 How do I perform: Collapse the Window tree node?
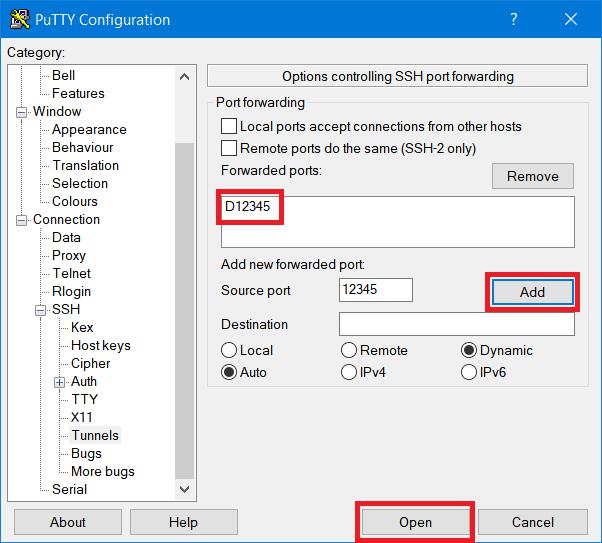pyautogui.click(x=22, y=112)
